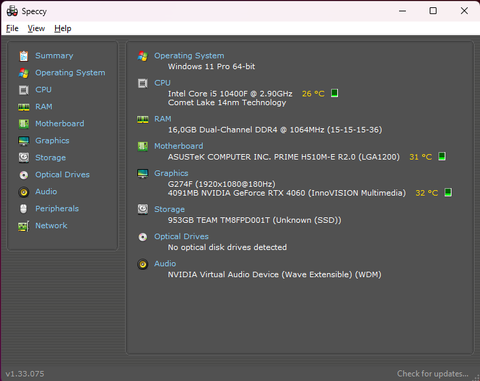Open the Graphics heading link in summary
The width and height of the screenshot is (480, 381).
171,173
